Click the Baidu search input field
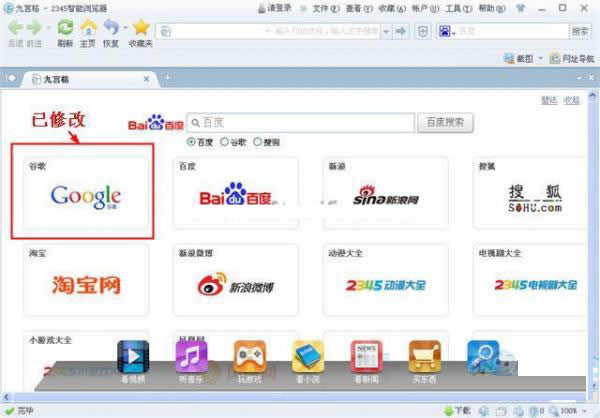600x418 pixels. (301, 122)
